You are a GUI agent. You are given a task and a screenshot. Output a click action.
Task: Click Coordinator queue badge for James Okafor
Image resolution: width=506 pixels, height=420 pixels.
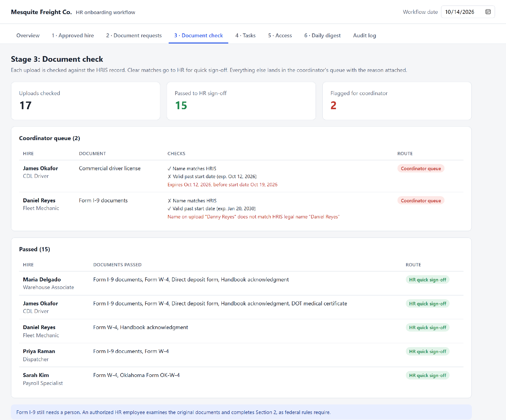click(421, 168)
